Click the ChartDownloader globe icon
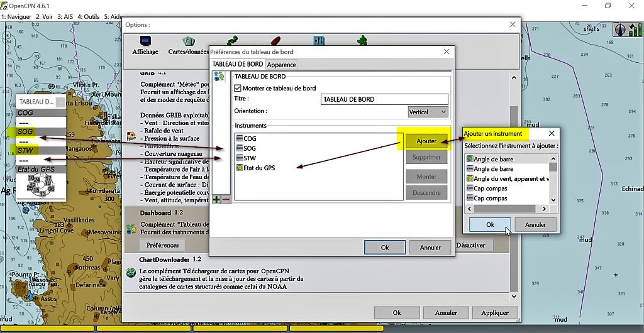Viewport: 644px width, 333px height. (131, 272)
